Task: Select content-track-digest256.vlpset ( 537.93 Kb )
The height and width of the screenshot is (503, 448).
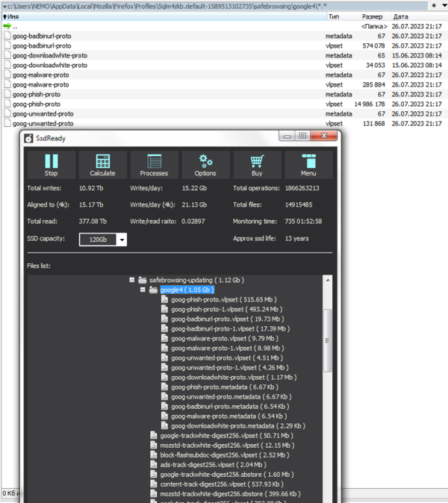Action: (x=222, y=484)
